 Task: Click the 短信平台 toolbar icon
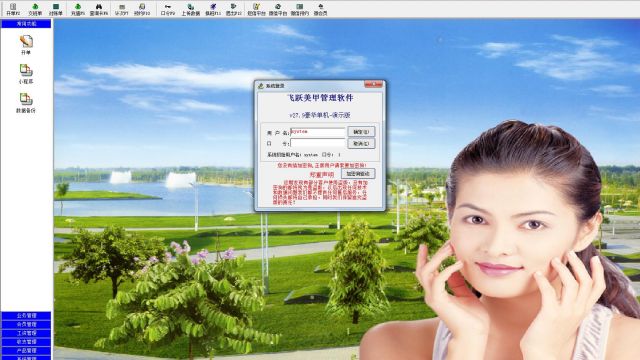click(x=256, y=9)
